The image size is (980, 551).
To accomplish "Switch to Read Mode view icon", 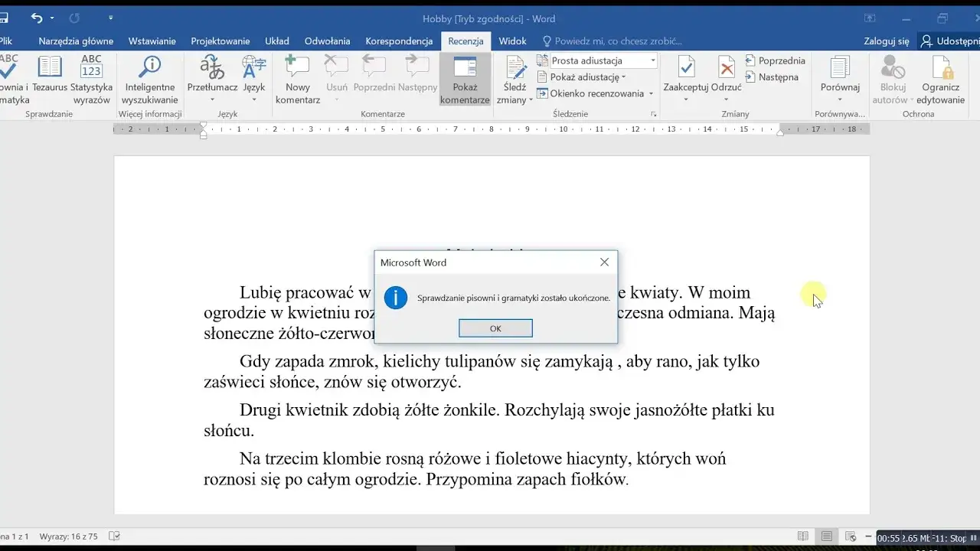I will [x=802, y=536].
